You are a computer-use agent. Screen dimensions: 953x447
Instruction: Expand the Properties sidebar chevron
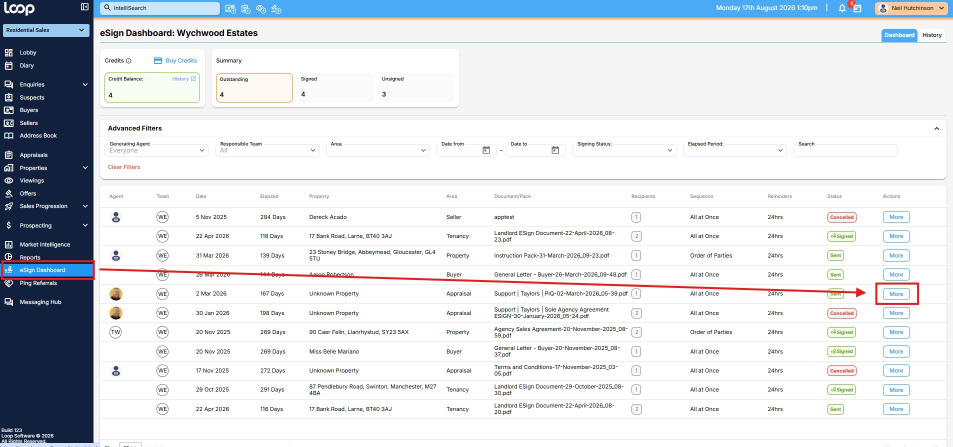pyautogui.click(x=85, y=168)
